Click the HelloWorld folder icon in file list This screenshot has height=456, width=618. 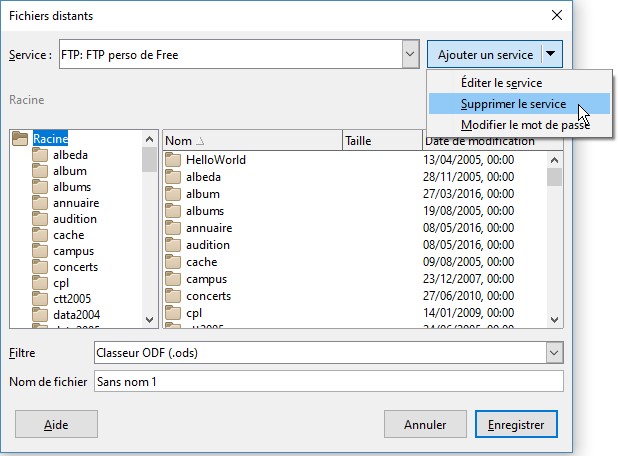tap(172, 160)
